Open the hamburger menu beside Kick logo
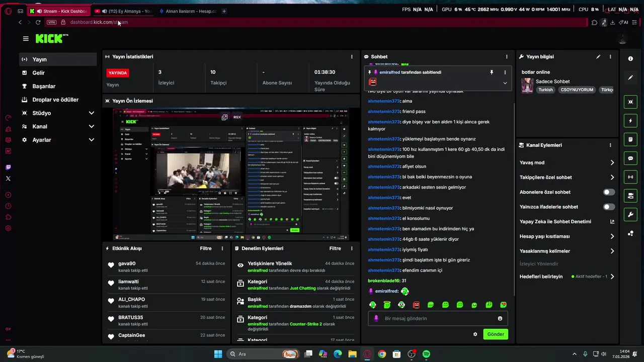This screenshot has height=362, width=644. click(x=26, y=39)
